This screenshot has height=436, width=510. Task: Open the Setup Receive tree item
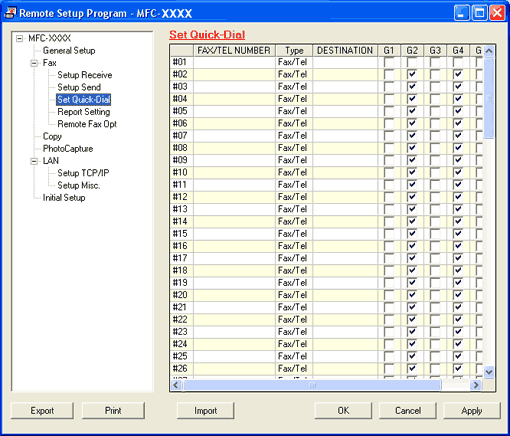pyautogui.click(x=85, y=75)
